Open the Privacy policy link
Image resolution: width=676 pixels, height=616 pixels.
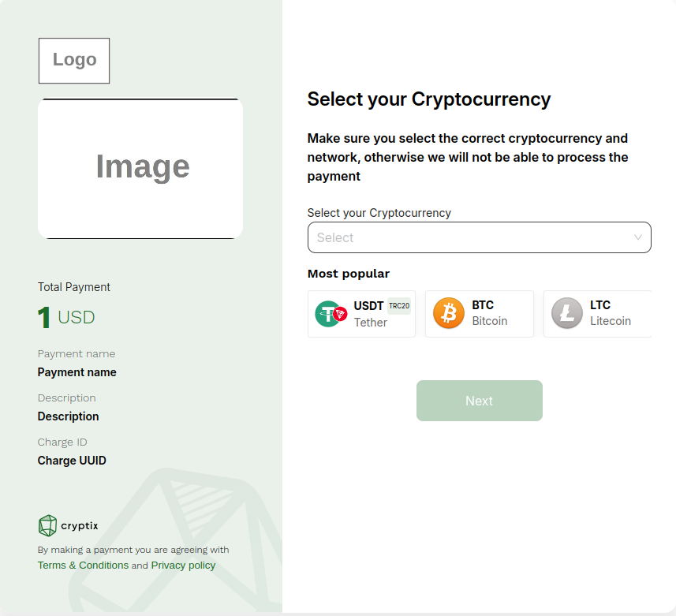(183, 566)
